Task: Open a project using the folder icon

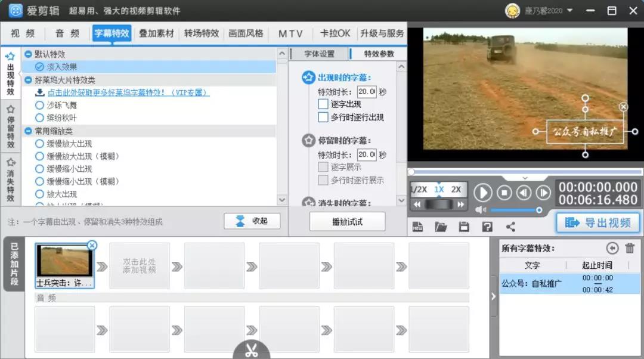Action: point(441,226)
